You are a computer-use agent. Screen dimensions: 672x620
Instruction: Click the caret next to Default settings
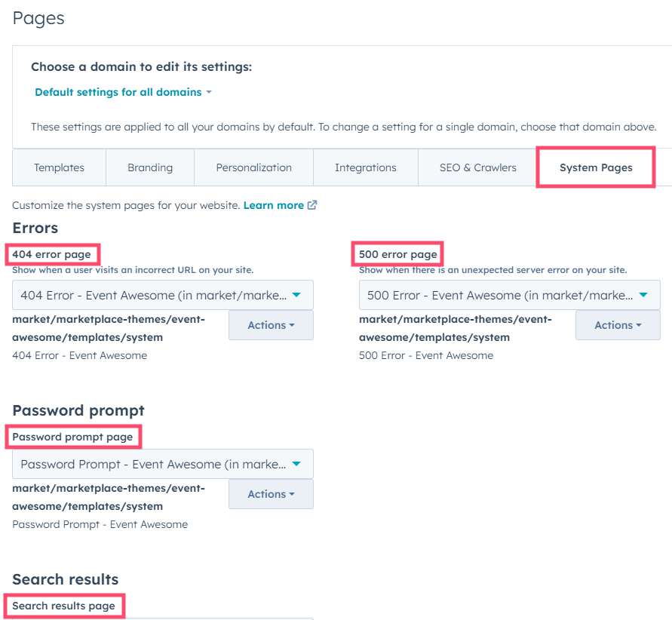[x=209, y=92]
